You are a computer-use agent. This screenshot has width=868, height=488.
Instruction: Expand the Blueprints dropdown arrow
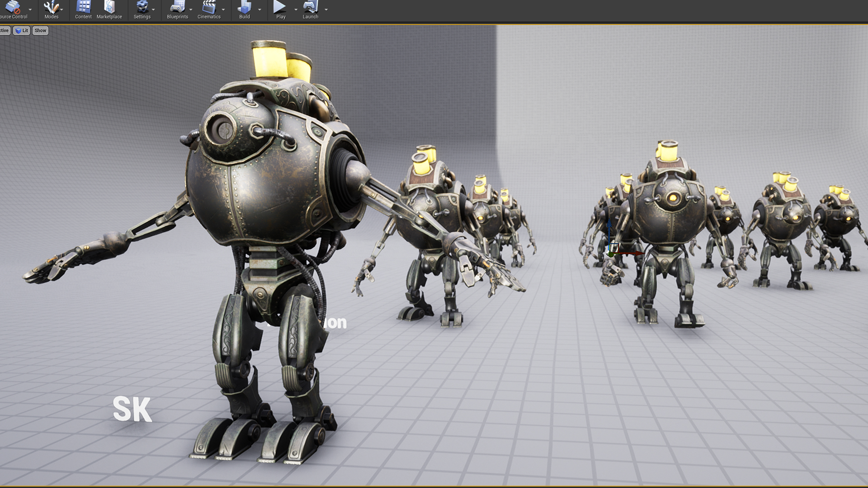pyautogui.click(x=190, y=10)
